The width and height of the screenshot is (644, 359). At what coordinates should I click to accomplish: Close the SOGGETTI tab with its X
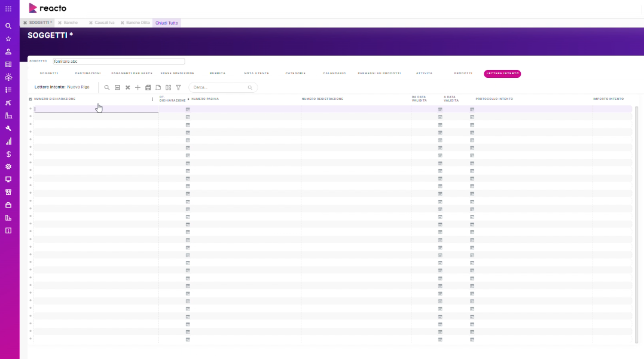[x=25, y=23]
